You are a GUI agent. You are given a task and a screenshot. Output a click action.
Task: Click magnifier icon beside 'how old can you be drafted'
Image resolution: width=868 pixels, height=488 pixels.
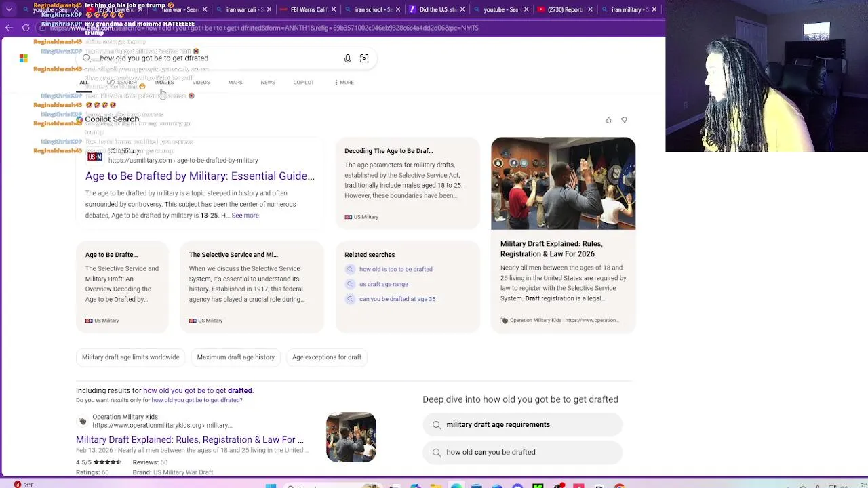click(437, 452)
